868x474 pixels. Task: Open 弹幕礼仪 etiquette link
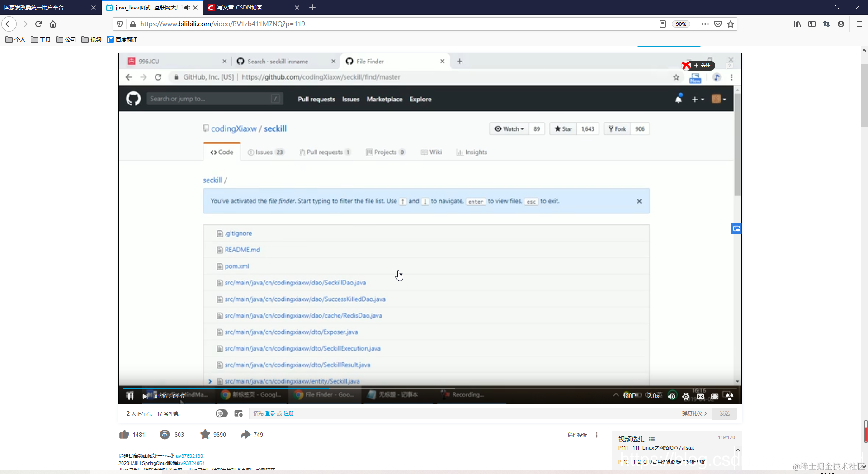point(694,413)
